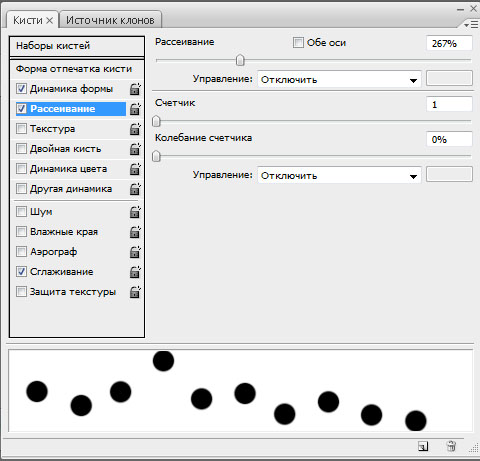This screenshot has height=461, width=480.
Task: Uncheck the Динамика формы checkbox
Action: [x=21, y=89]
